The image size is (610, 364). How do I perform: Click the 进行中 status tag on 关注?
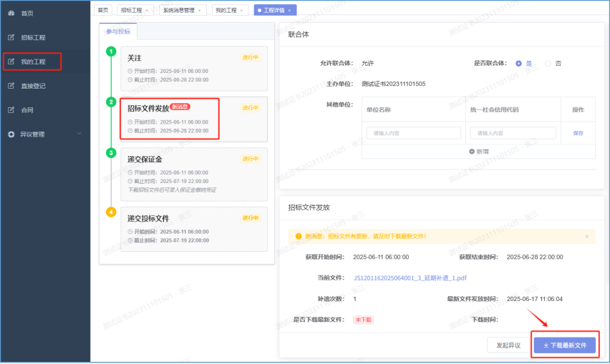coord(251,57)
